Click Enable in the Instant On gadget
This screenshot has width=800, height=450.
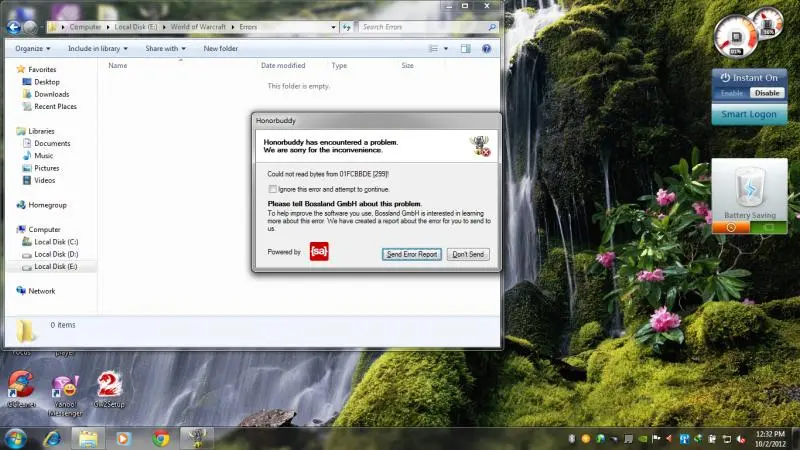(x=733, y=93)
